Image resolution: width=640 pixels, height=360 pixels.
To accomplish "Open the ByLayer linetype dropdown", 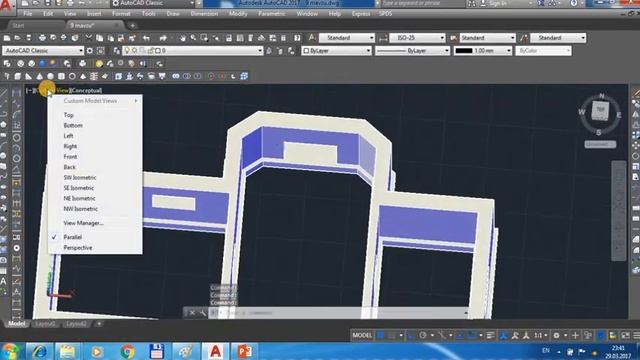I will [412, 51].
